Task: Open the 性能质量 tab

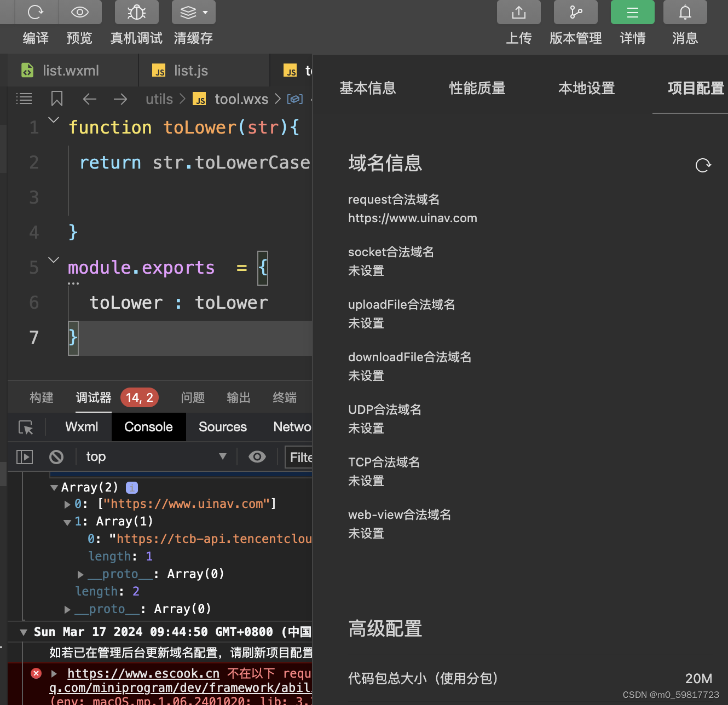Action: click(477, 88)
